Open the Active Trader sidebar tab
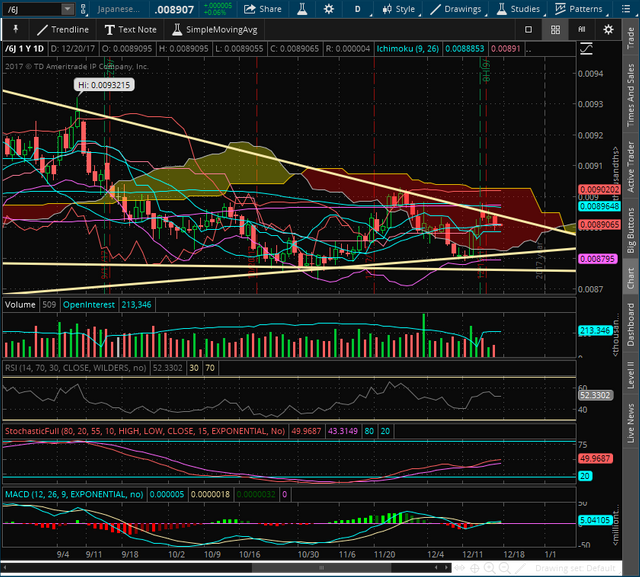Image resolution: width=640 pixels, height=577 pixels. pos(631,166)
